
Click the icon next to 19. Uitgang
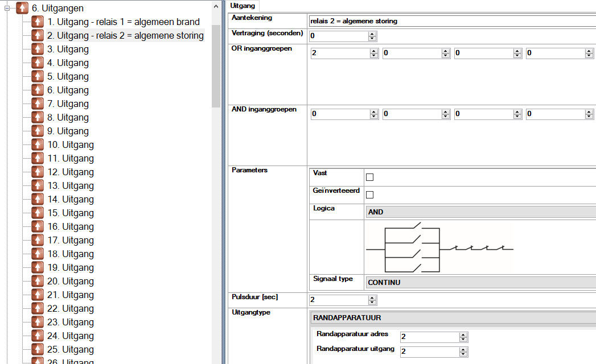38,267
